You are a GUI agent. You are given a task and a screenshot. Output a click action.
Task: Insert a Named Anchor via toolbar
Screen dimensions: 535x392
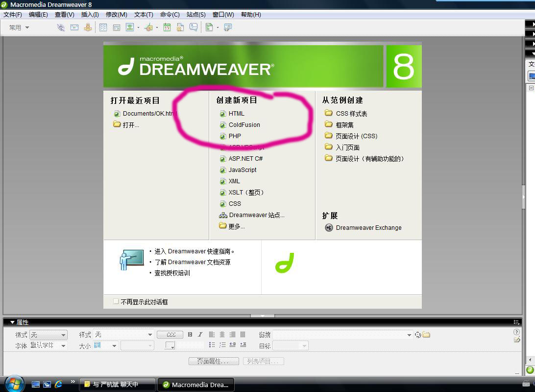click(x=88, y=27)
